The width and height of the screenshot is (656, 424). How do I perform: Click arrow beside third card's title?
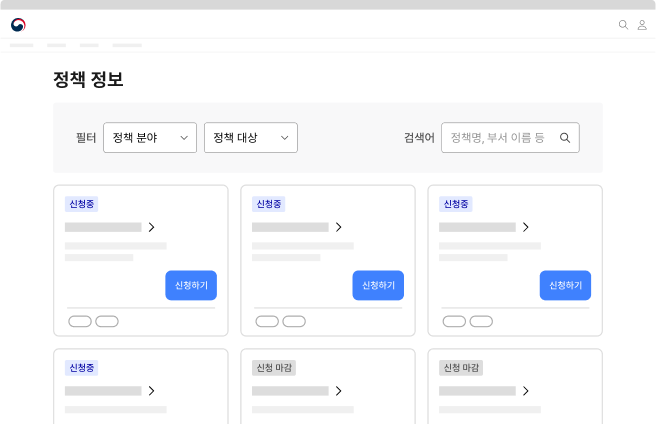525,227
